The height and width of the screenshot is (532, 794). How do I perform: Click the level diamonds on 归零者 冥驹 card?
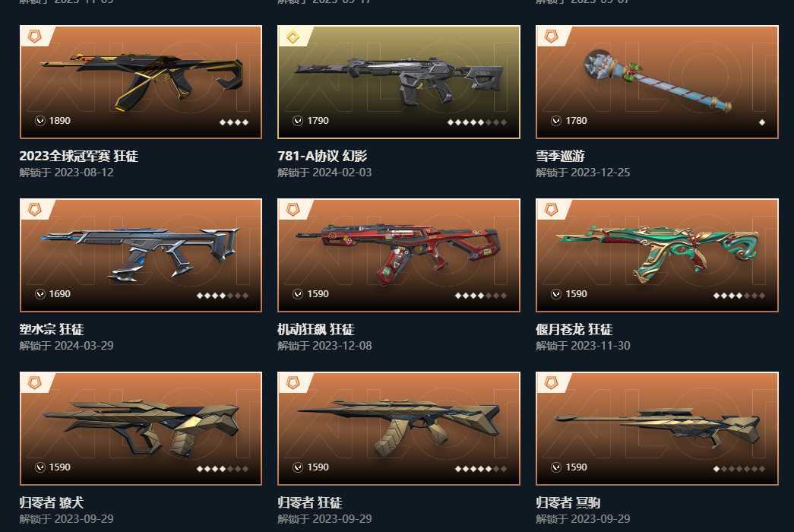739,469
